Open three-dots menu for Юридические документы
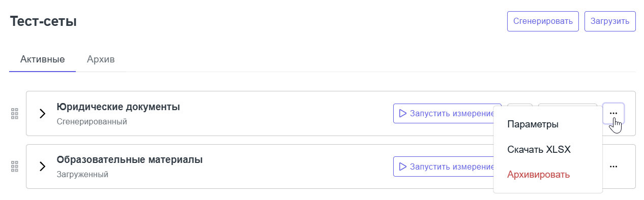This screenshot has height=200, width=644. tap(613, 113)
